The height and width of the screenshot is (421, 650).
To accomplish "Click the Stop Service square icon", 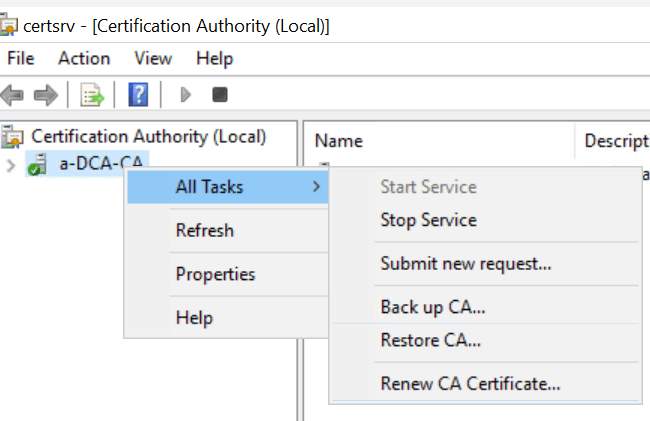I will pos(220,95).
